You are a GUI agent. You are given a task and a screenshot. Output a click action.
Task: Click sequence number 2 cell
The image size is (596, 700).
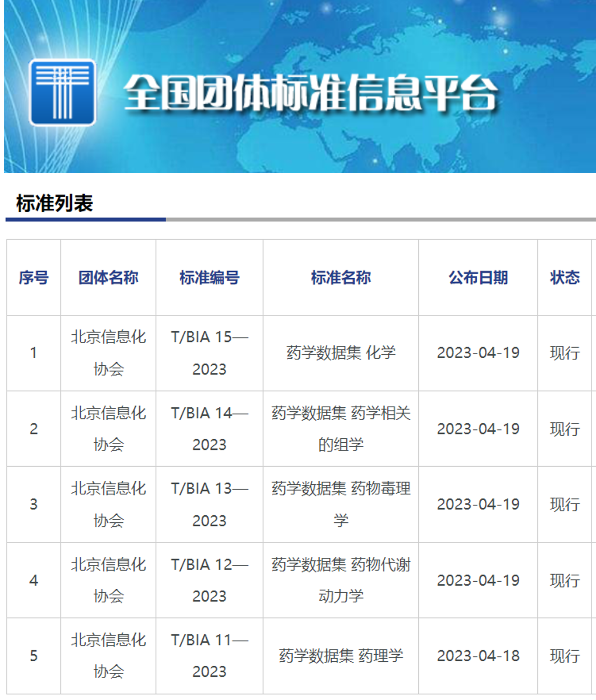point(34,429)
